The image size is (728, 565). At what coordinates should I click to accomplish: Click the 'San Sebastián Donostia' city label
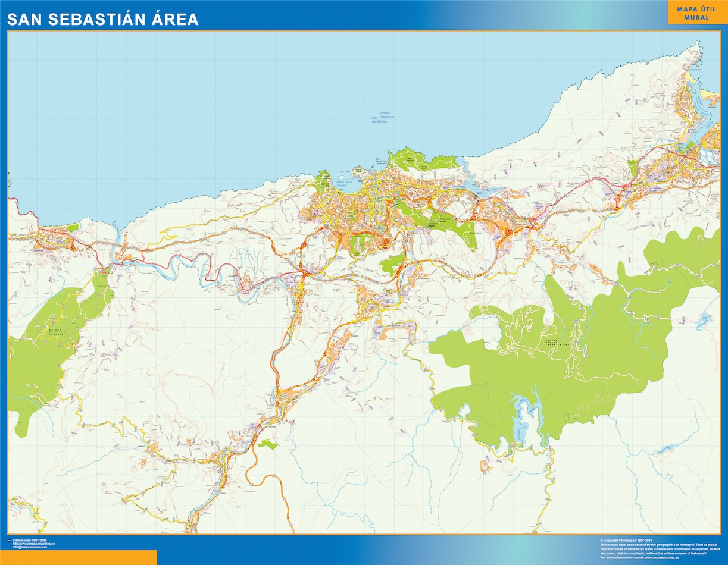pos(382,161)
